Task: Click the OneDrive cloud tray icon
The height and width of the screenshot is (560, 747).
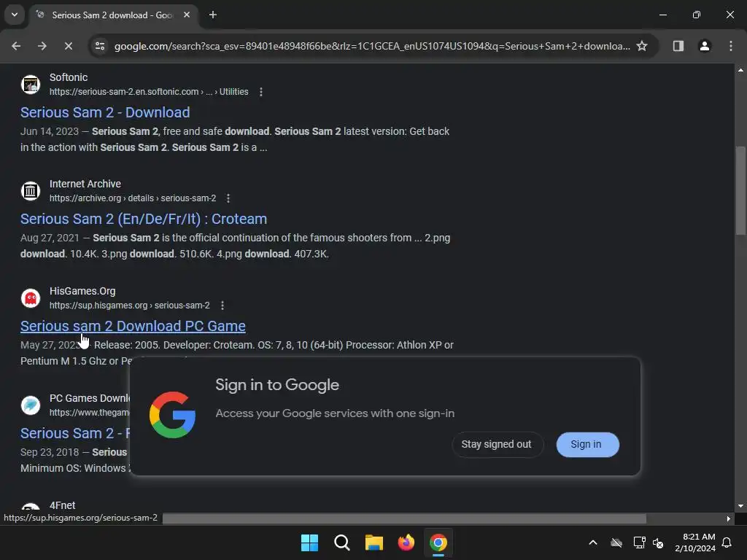Action: coord(616,542)
